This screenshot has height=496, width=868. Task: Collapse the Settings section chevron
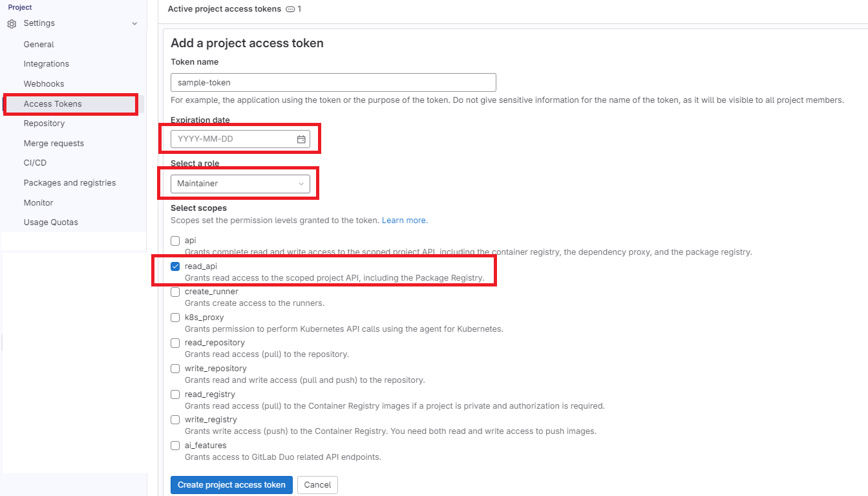134,24
